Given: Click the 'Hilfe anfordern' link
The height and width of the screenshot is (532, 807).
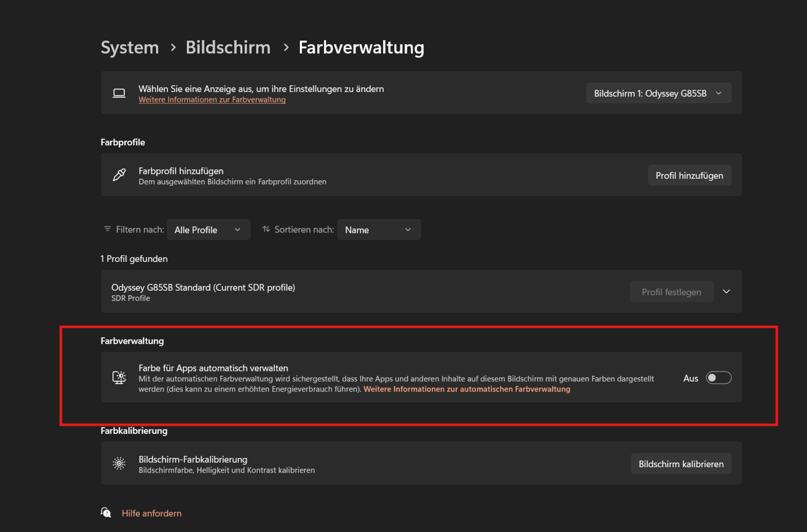Looking at the screenshot, I should (x=151, y=513).
